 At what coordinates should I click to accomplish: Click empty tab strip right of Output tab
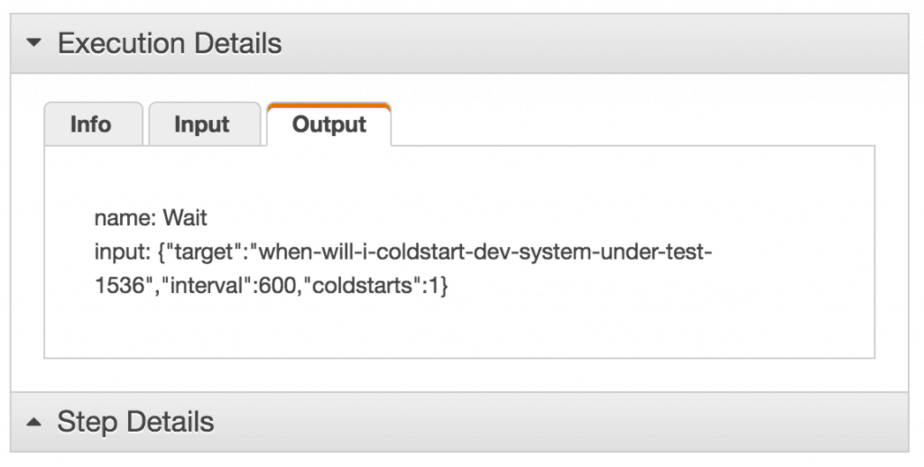630,125
